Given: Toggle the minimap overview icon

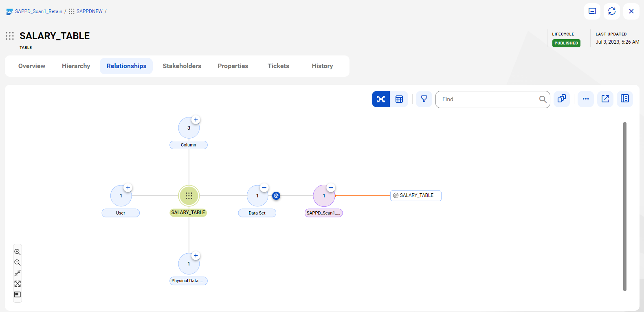Looking at the screenshot, I should [x=18, y=294].
